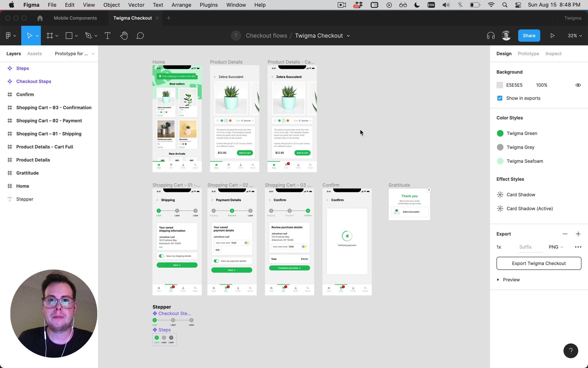Select the Hand tool
588x368 pixels.
coord(124,35)
